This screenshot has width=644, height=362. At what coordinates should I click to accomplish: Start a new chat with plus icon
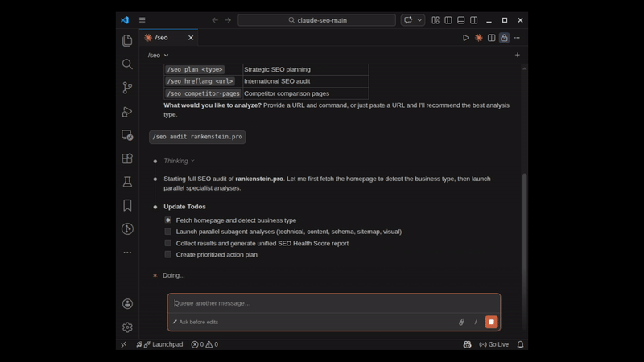point(517,55)
